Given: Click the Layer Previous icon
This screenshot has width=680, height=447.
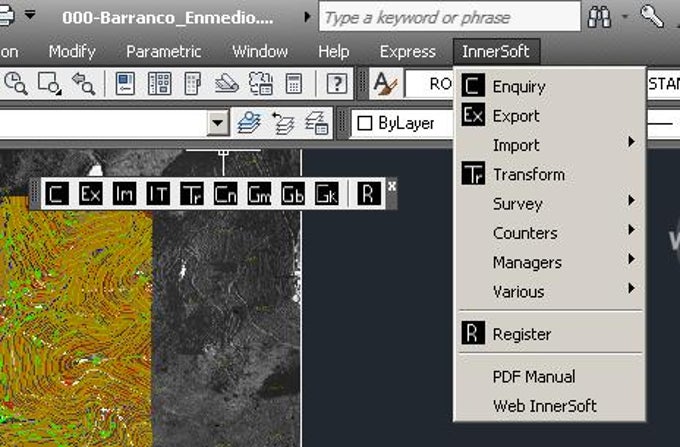Looking at the screenshot, I should [x=283, y=123].
